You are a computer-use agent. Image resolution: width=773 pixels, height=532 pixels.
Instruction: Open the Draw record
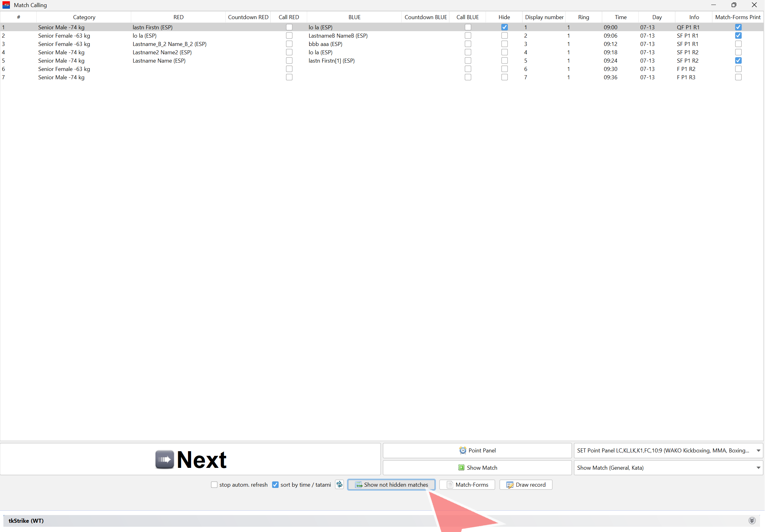pos(526,485)
